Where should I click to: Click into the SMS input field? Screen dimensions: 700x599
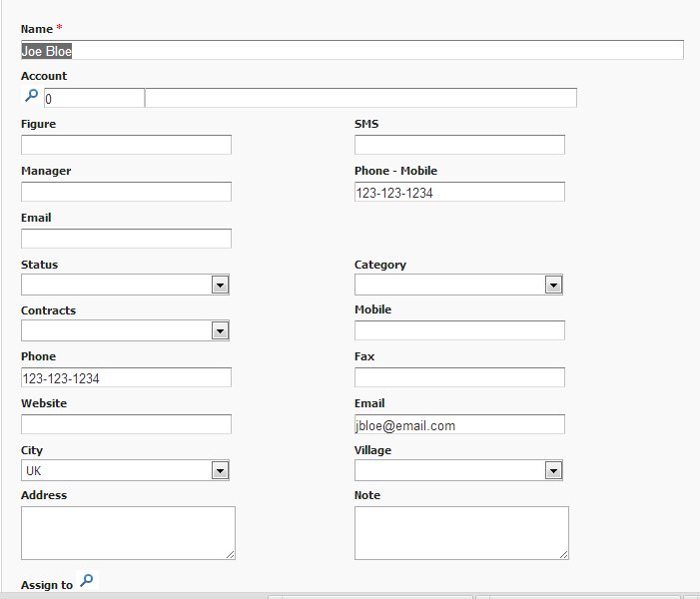point(459,145)
